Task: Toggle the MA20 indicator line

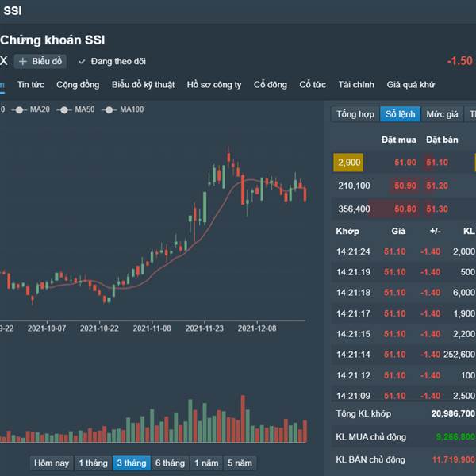Action: (x=31, y=109)
